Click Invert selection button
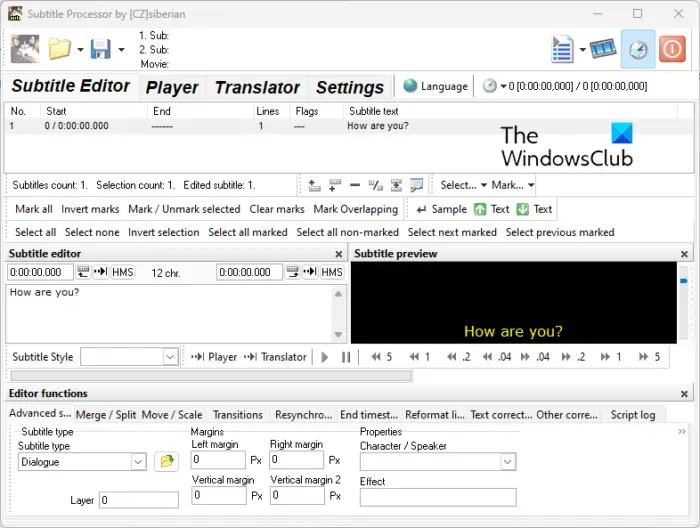This screenshot has height=528, width=700. (x=163, y=233)
